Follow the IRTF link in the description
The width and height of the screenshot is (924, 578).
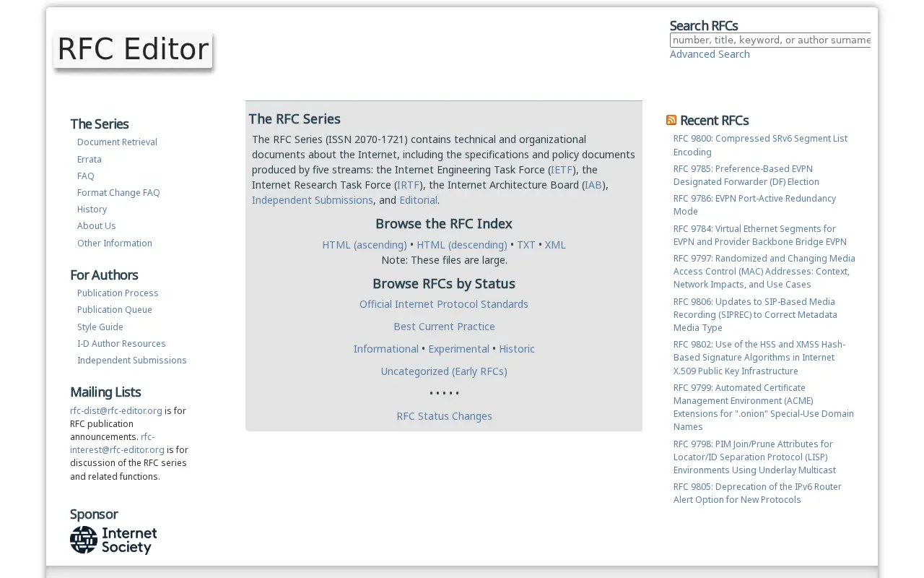point(409,185)
